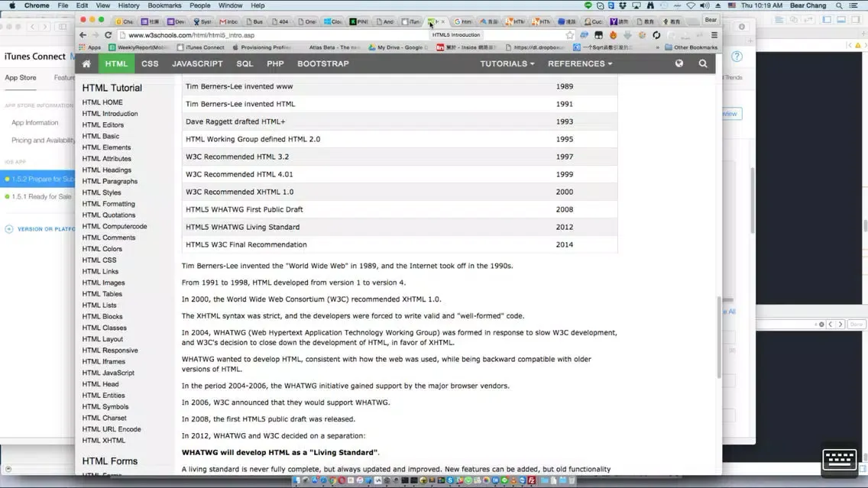The width and height of the screenshot is (868, 488).
Task: Open Spotlight search in the macOS menu bar
Action: 839,5
